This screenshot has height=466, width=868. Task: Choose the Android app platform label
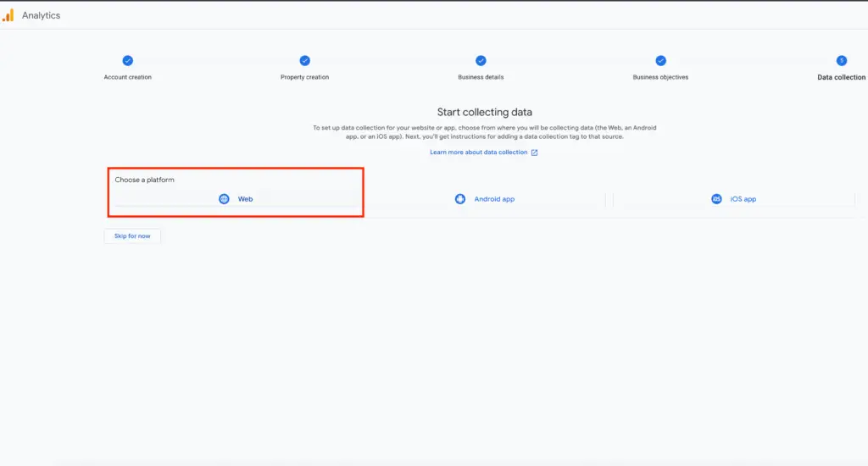point(494,199)
